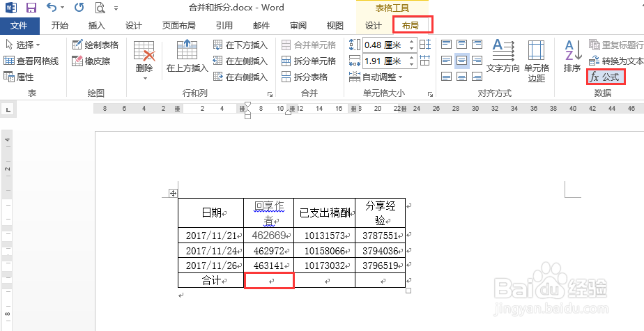This screenshot has height=331, width=644.
Task: Toggle 查看网格线 gridlines
Action: (x=31, y=61)
